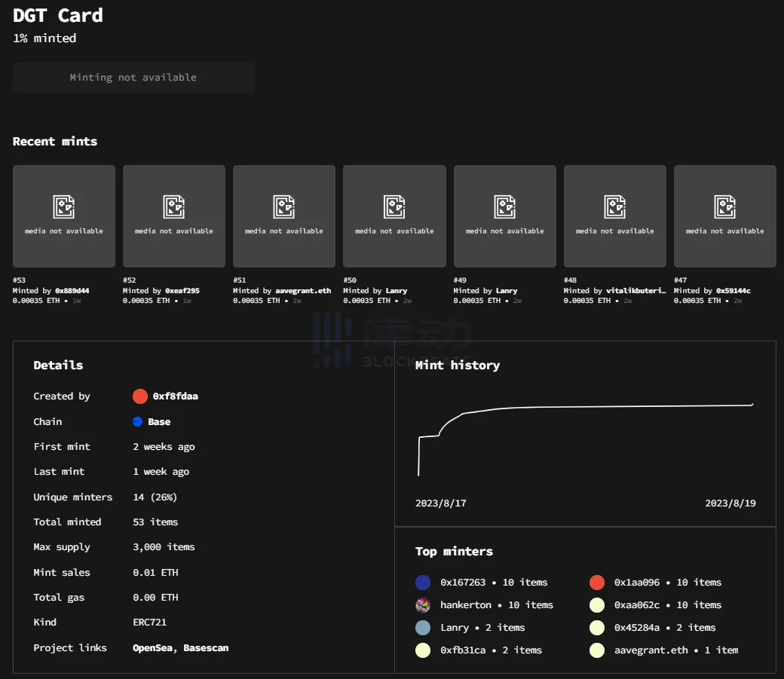
Task: Click hankerton's profile avatar in Top minters
Action: (423, 605)
